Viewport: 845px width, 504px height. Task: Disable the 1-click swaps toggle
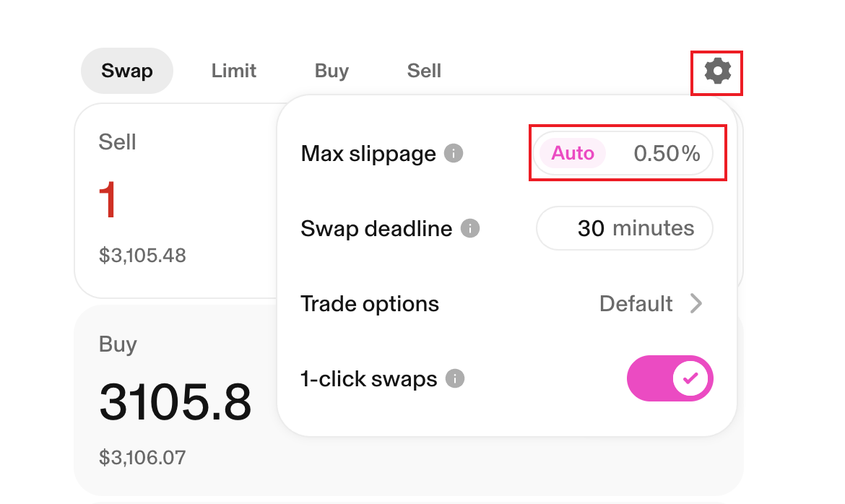[669, 378]
